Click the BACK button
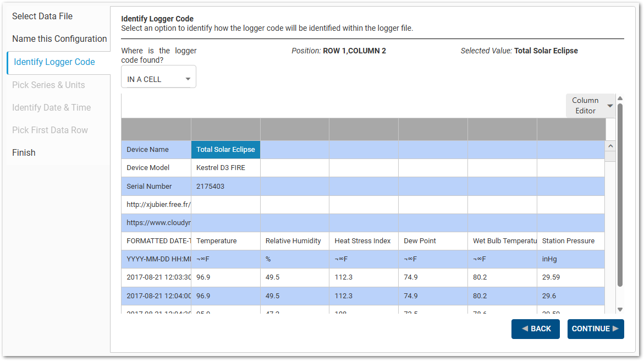 pyautogui.click(x=535, y=329)
